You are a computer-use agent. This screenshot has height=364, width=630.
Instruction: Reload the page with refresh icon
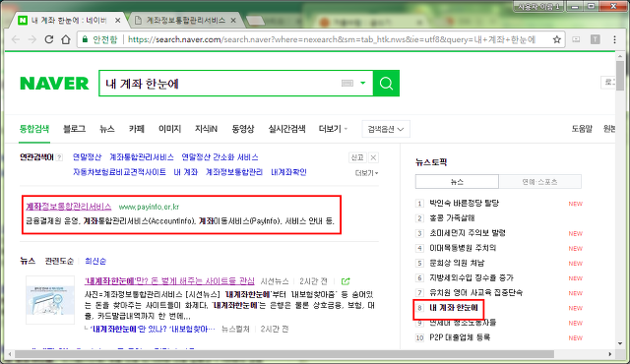(49, 39)
